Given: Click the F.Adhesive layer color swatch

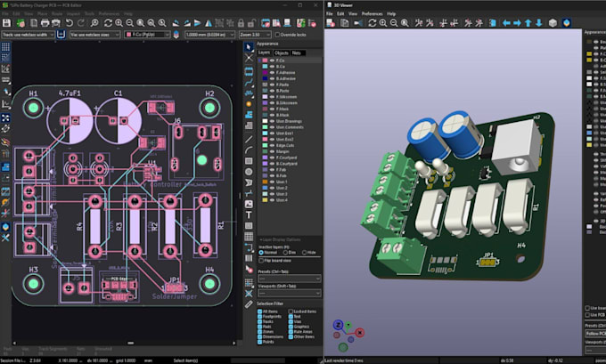Looking at the screenshot, I should tap(265, 73).
